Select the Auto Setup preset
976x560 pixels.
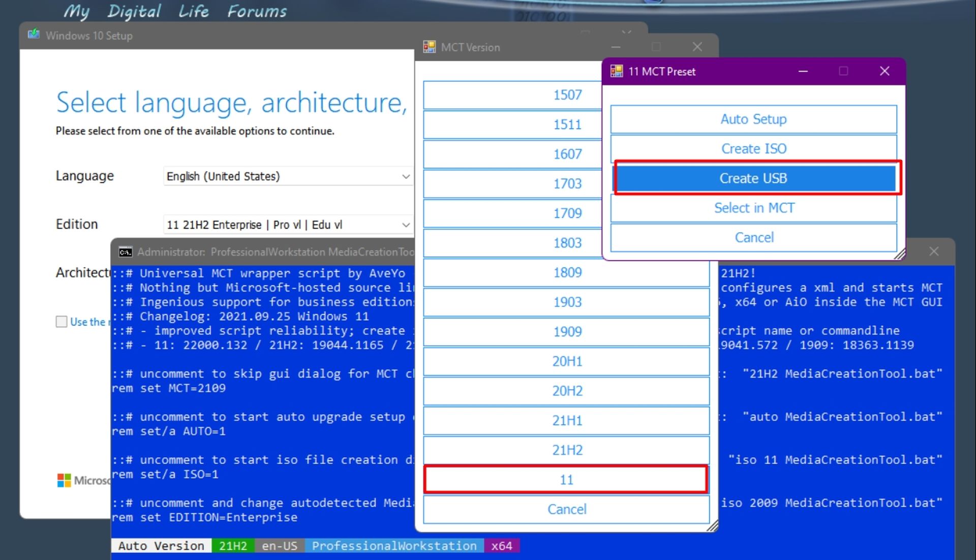(x=753, y=119)
